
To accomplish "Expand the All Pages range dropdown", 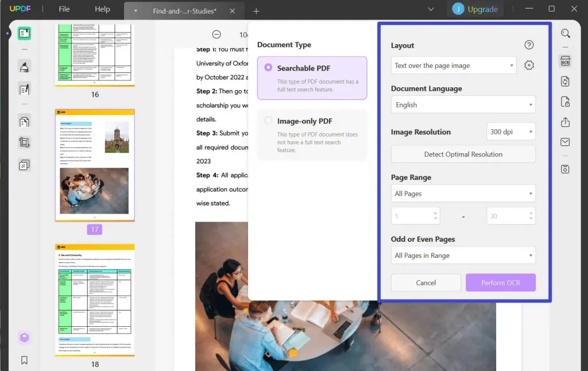I will coord(463,194).
